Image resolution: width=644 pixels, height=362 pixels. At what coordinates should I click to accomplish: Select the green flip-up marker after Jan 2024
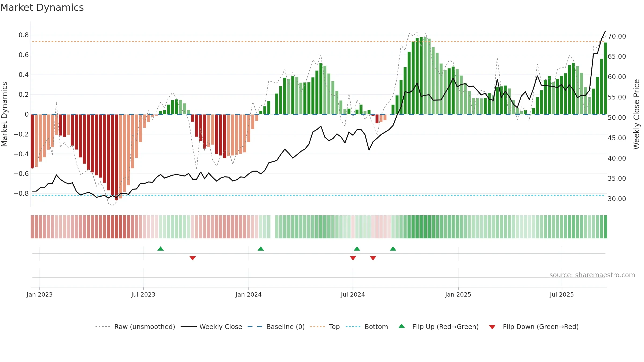coord(261,249)
